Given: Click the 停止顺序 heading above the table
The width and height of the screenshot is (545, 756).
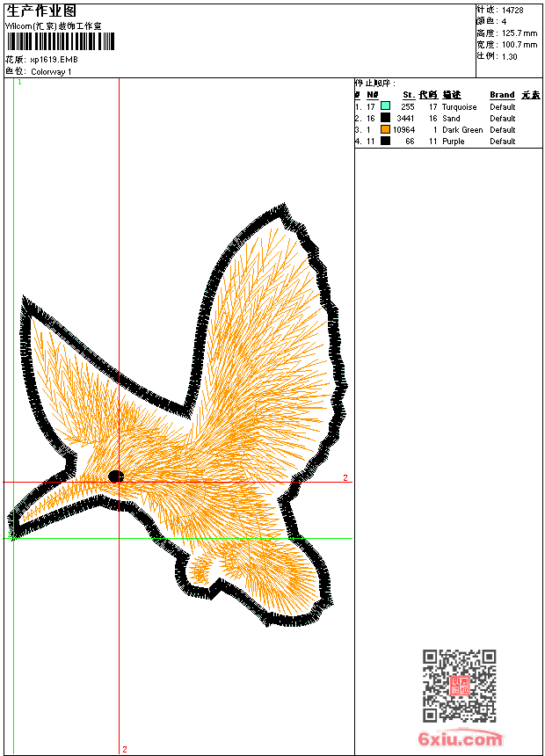Looking at the screenshot, I should point(375,84).
